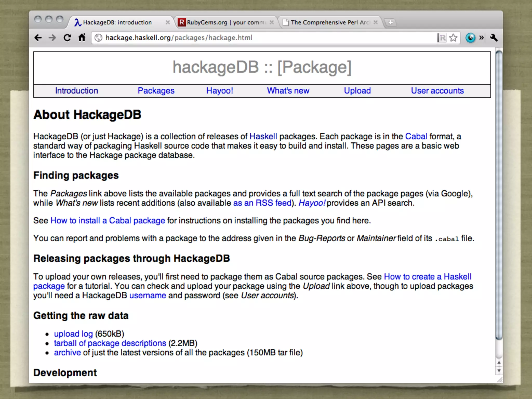532x399 pixels.
Task: Go to the home page via house icon
Action: tap(82, 38)
